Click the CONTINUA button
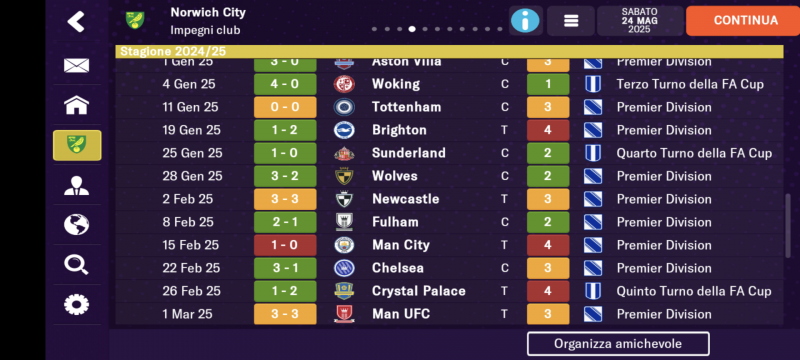Image resolution: width=800 pixels, height=360 pixels. 744,21
